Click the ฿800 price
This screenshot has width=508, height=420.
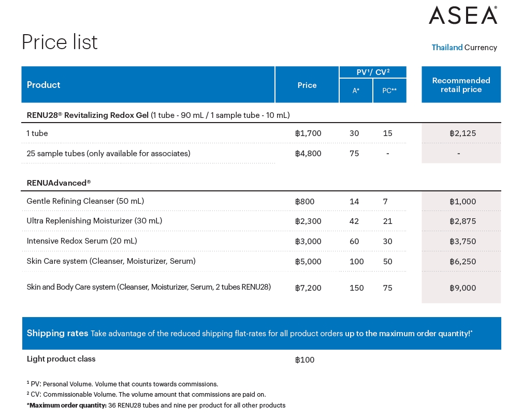(304, 202)
